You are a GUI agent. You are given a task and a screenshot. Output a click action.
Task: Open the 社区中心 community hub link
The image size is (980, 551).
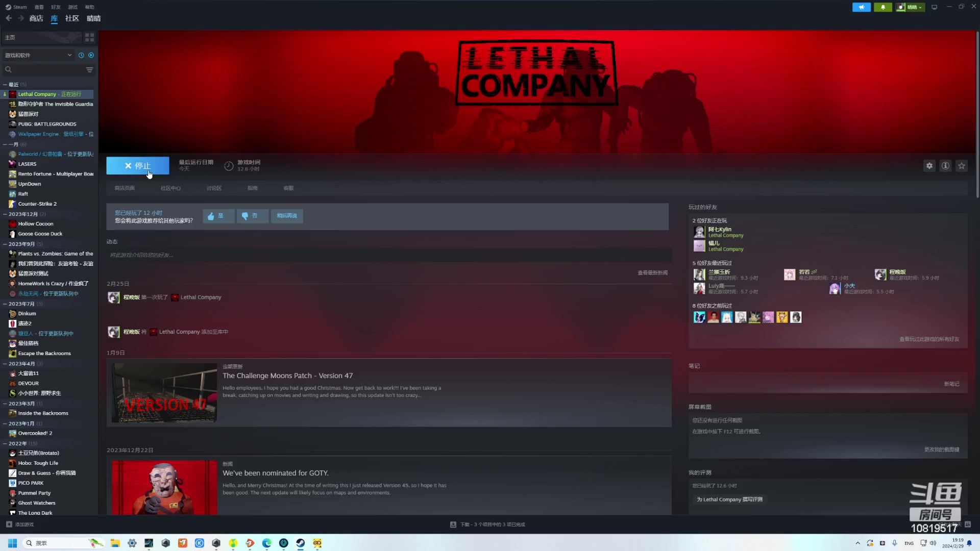tap(170, 188)
